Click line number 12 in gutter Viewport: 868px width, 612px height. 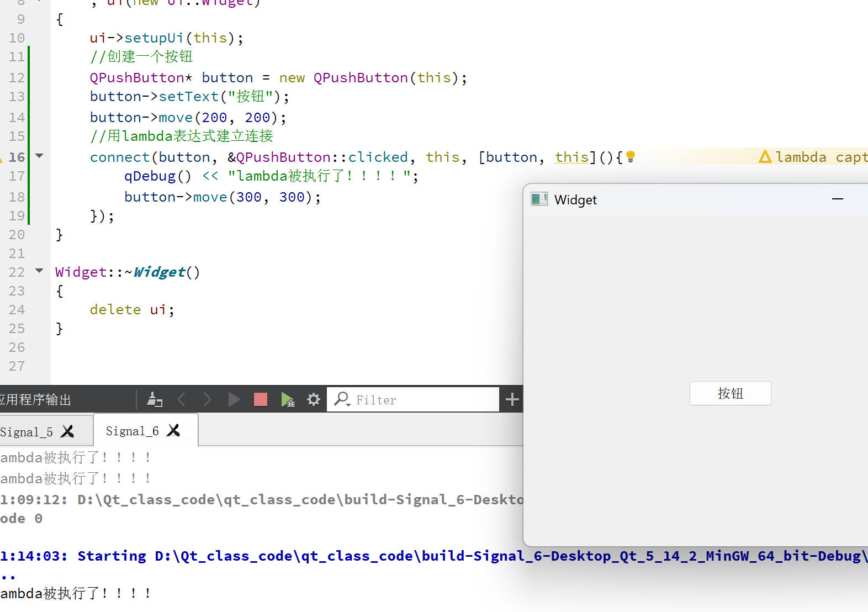[x=17, y=78]
